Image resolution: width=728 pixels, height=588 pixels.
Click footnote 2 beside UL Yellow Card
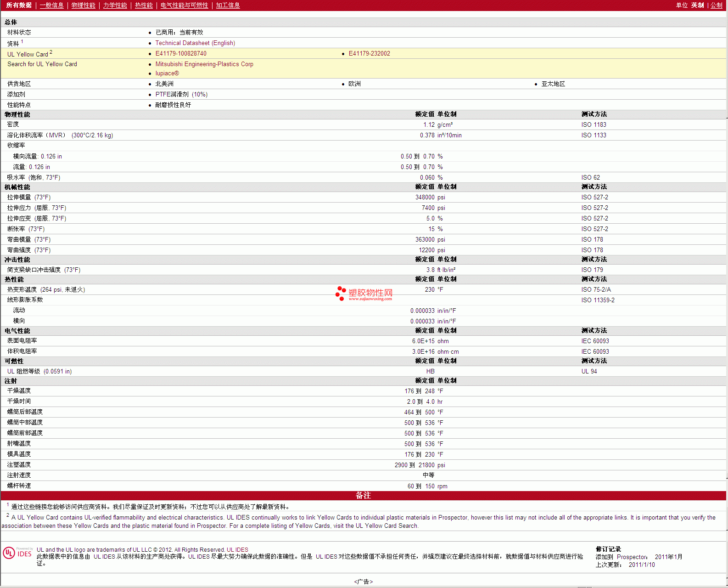click(51, 52)
